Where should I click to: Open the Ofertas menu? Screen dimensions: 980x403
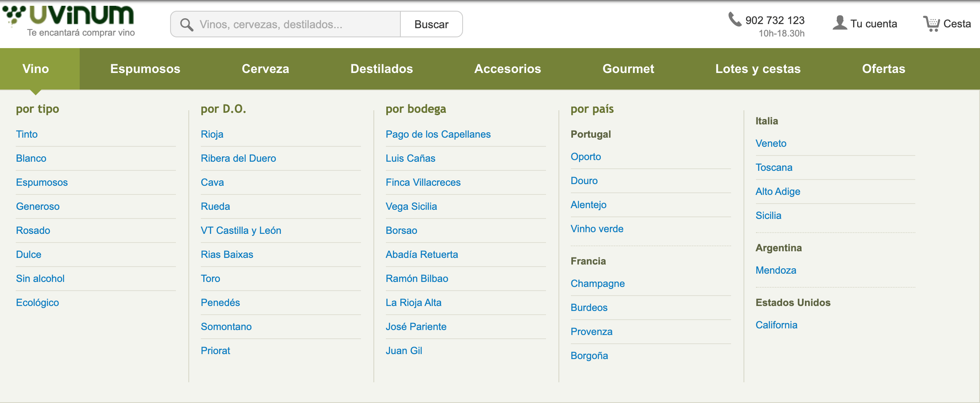click(883, 69)
